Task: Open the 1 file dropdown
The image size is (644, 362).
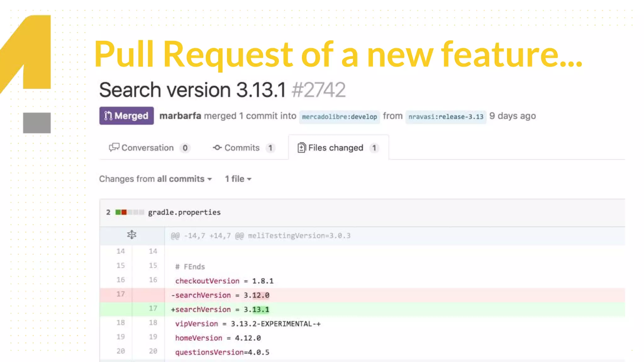Action: pyautogui.click(x=238, y=179)
